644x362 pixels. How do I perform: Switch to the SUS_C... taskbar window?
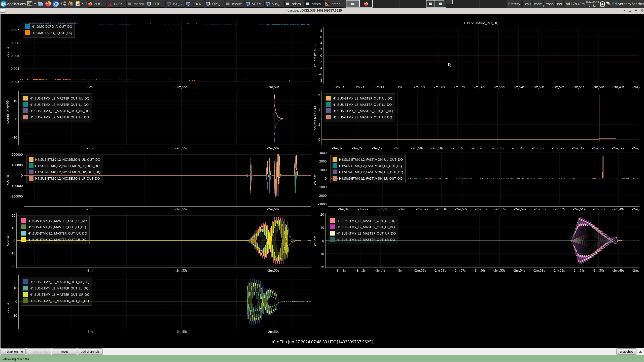(x=275, y=4)
